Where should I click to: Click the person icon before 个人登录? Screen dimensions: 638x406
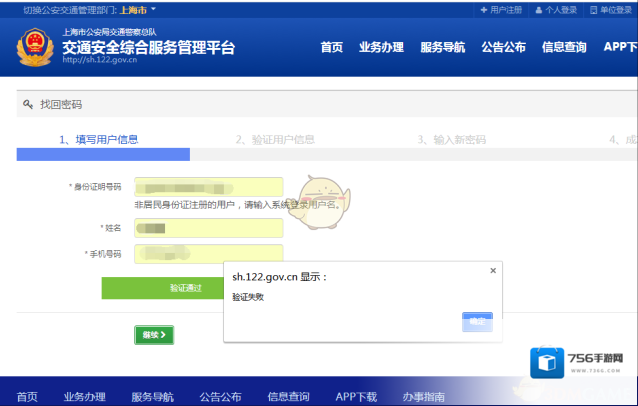(x=539, y=10)
